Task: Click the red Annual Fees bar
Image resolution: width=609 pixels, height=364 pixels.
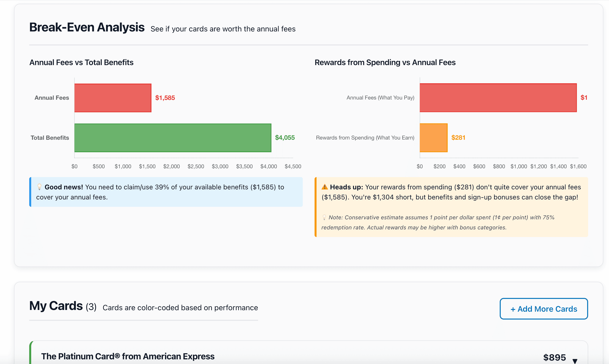Action: [113, 98]
